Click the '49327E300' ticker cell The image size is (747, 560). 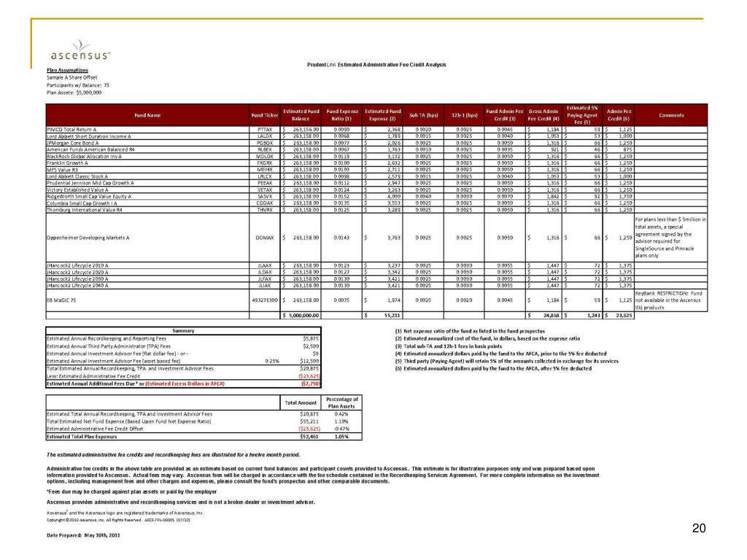point(264,300)
